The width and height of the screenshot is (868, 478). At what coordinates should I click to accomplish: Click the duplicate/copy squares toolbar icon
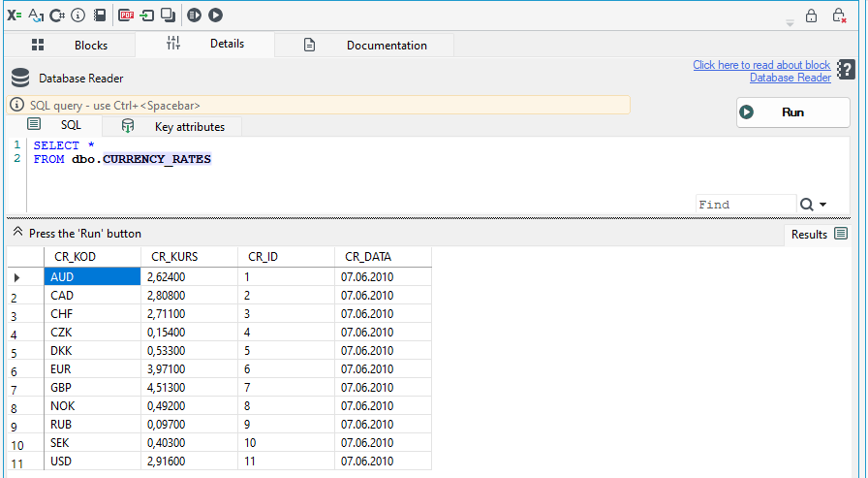(169, 16)
